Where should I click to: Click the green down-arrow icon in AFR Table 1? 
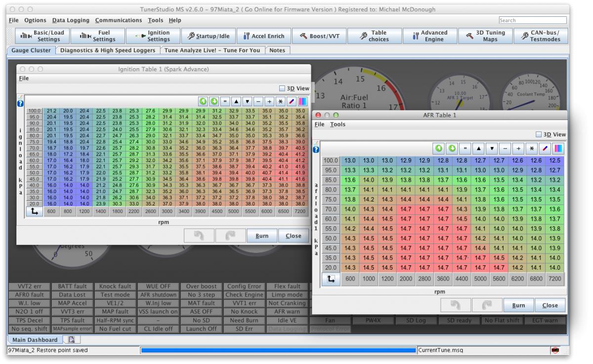click(452, 149)
